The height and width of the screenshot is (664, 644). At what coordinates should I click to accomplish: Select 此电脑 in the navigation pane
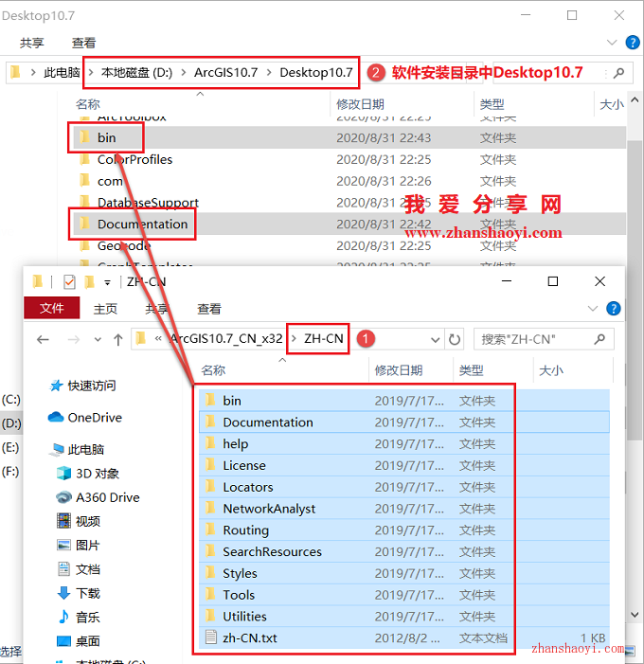77,449
